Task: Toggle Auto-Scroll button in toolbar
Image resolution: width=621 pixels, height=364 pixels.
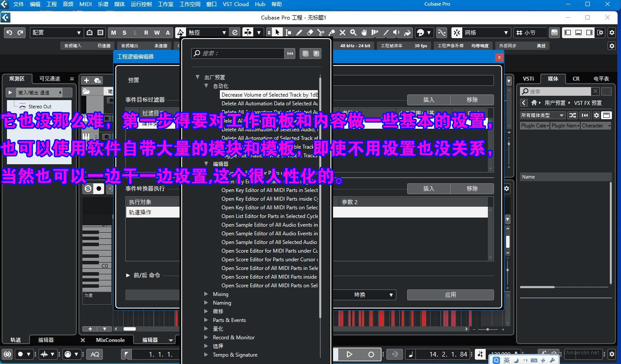Action: click(x=248, y=32)
